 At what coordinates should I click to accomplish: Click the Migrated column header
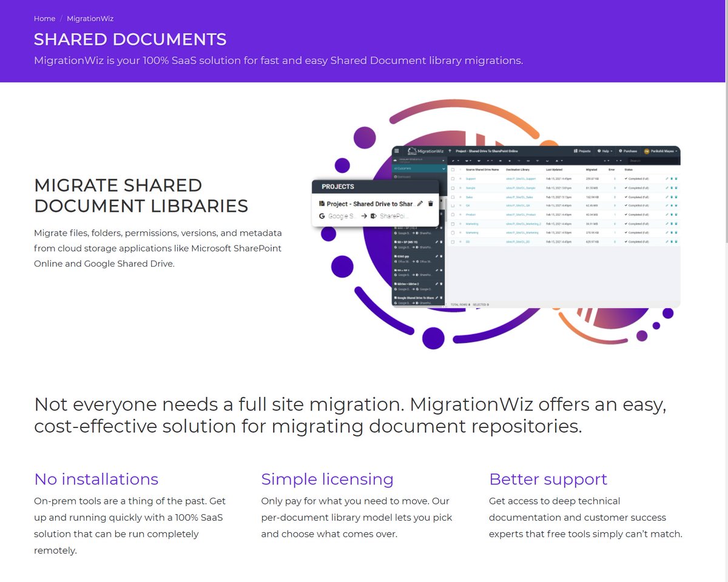[591, 170]
